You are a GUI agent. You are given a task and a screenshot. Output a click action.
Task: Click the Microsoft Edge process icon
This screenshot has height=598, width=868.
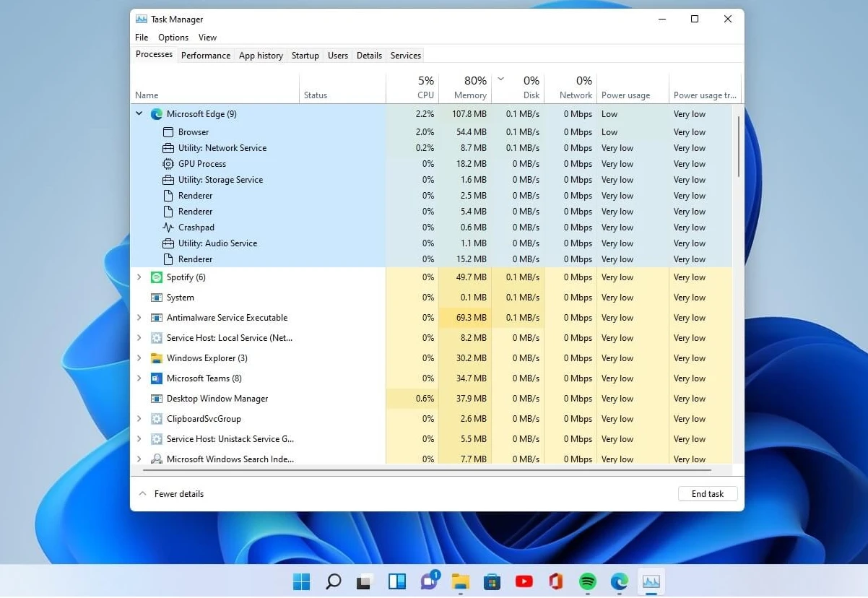coord(156,113)
